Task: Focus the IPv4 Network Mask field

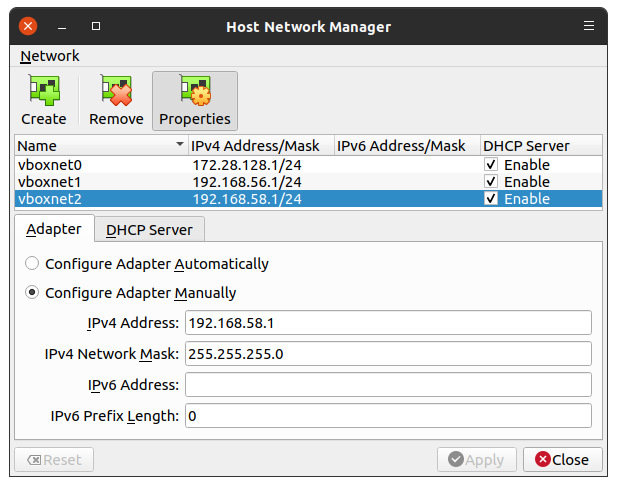Action: (388, 354)
